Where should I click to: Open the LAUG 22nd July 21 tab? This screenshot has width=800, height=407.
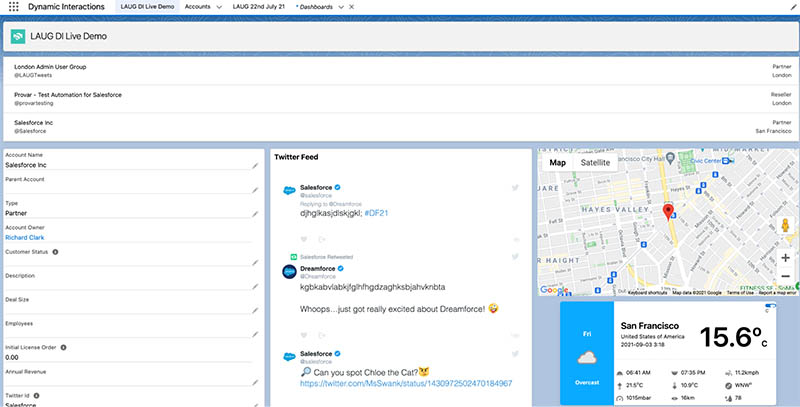258,7
